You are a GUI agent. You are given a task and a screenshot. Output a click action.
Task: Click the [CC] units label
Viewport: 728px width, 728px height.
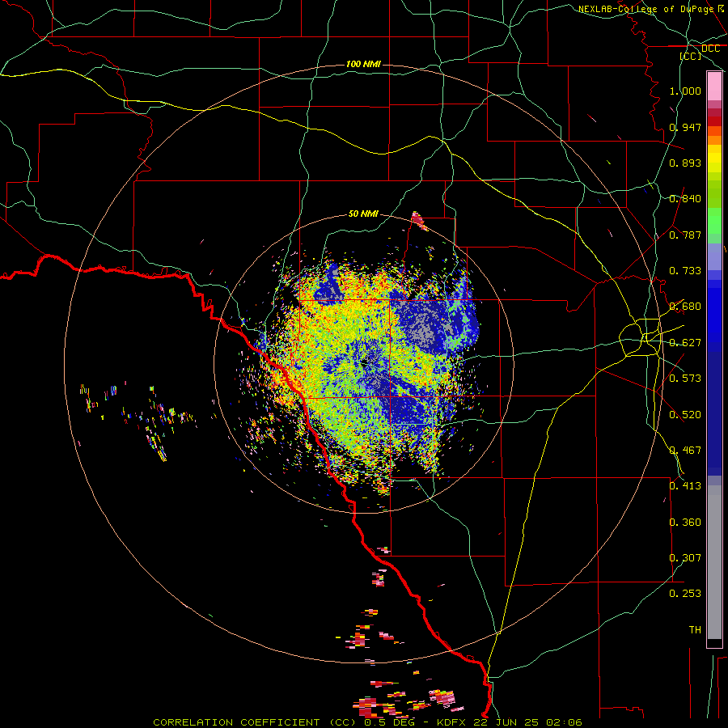pyautogui.click(x=691, y=56)
